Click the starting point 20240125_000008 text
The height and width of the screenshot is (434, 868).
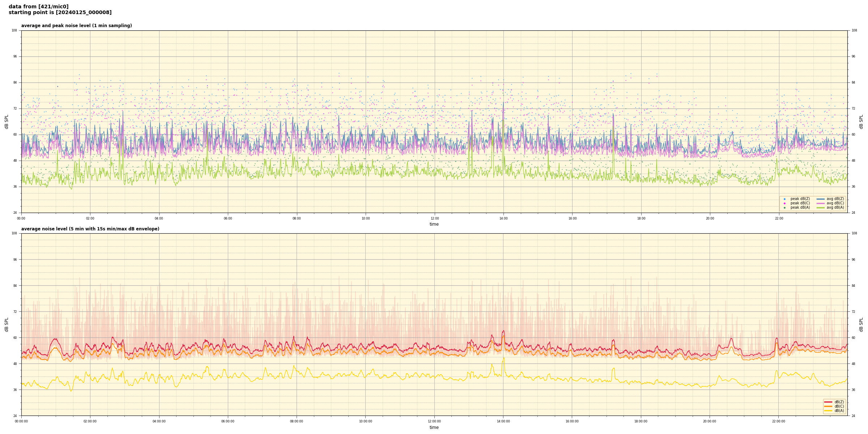click(60, 13)
